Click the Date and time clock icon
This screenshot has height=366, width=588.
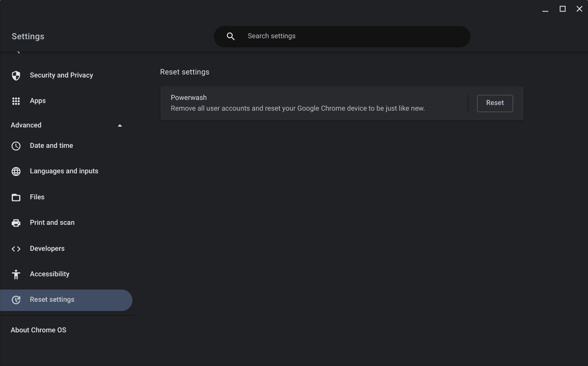(16, 145)
